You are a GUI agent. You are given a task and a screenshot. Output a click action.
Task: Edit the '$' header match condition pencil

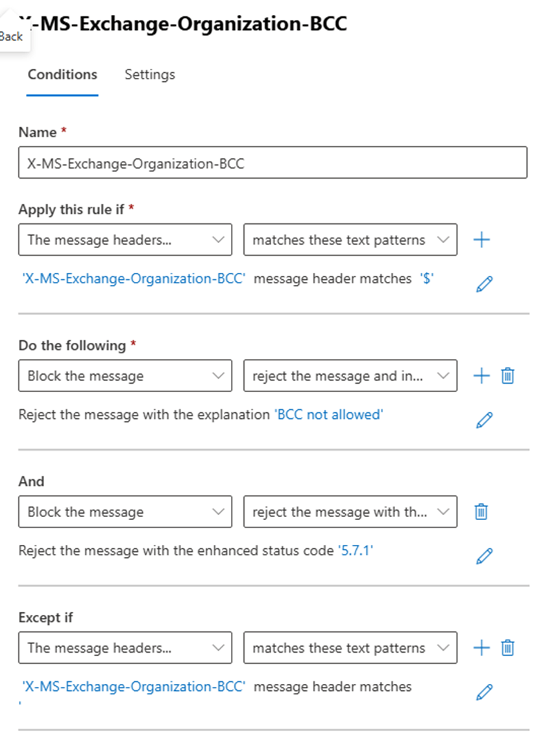click(484, 284)
